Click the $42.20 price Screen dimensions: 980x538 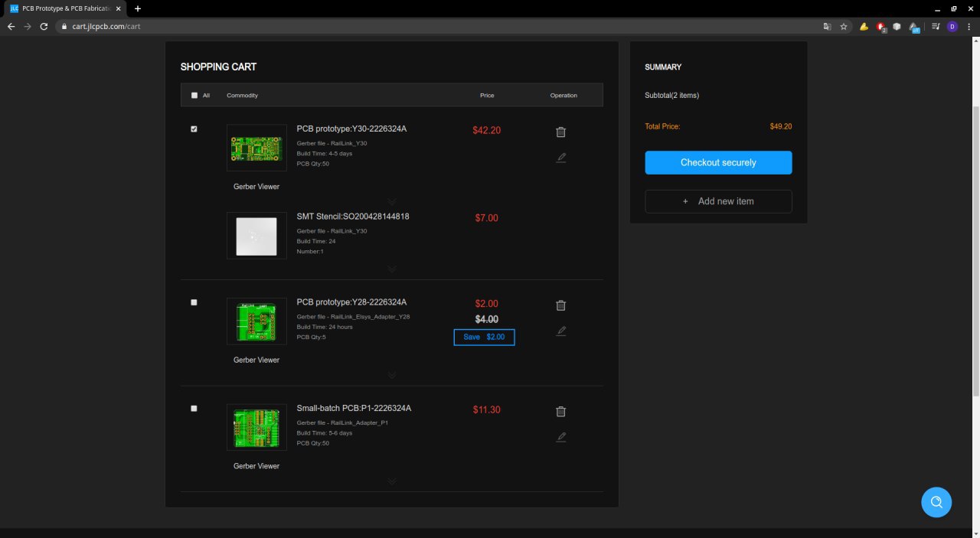click(x=487, y=130)
